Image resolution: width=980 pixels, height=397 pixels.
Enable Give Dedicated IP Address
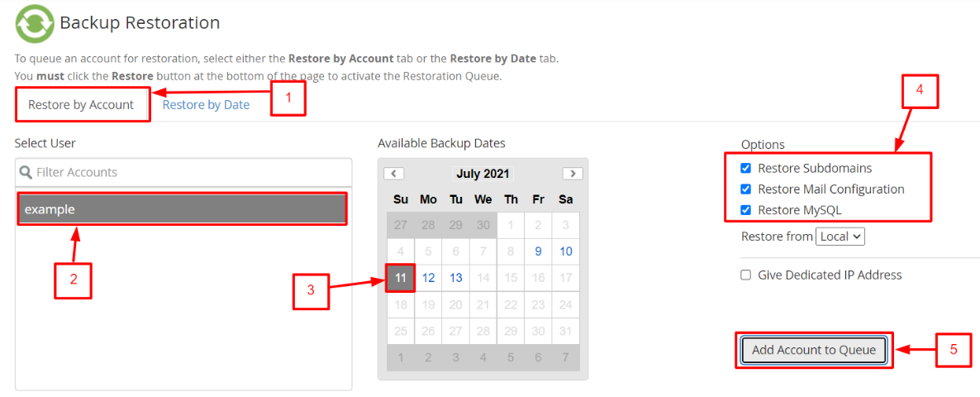click(x=745, y=275)
